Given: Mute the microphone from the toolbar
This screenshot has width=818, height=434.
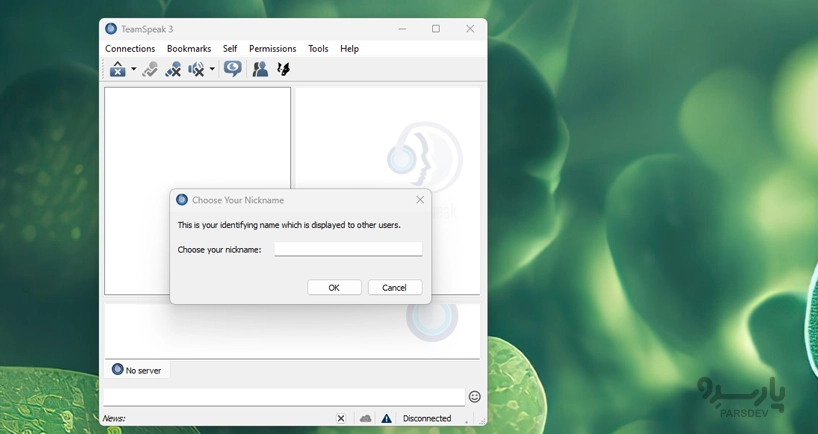Looking at the screenshot, I should (173, 69).
